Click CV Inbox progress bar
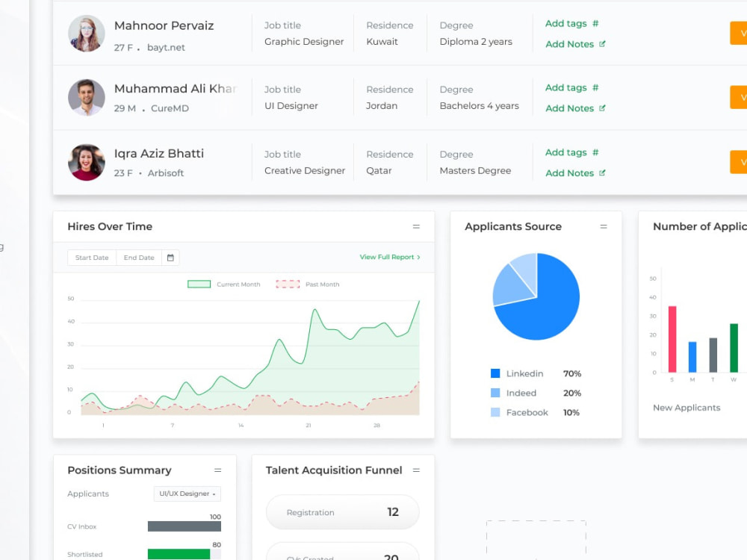Screen dimensions: 747x560 click(185, 526)
